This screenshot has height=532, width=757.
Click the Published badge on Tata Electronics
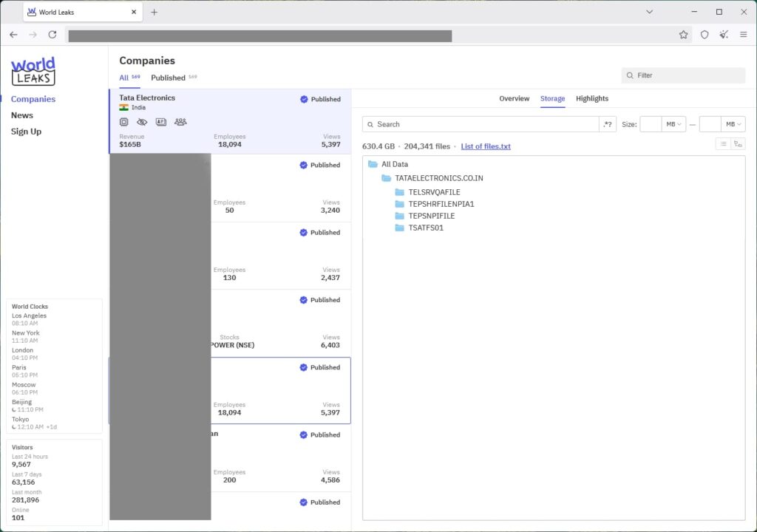click(321, 99)
